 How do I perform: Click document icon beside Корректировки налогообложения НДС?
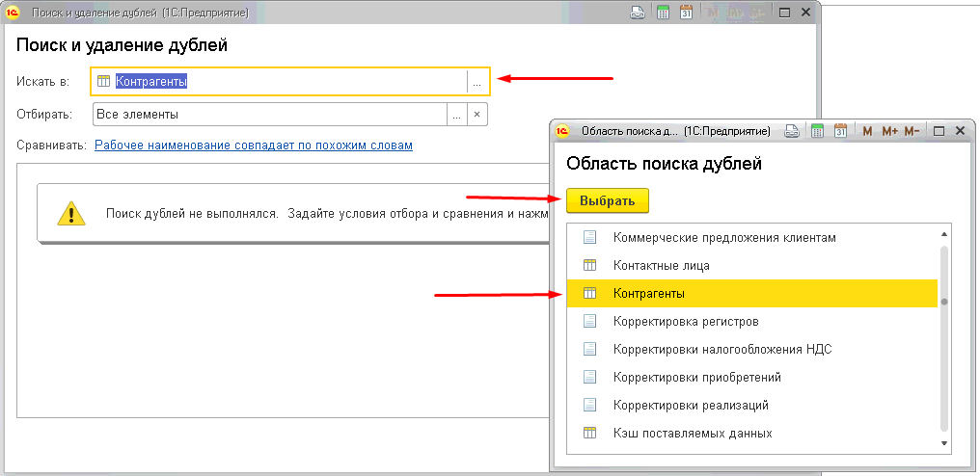click(x=590, y=349)
